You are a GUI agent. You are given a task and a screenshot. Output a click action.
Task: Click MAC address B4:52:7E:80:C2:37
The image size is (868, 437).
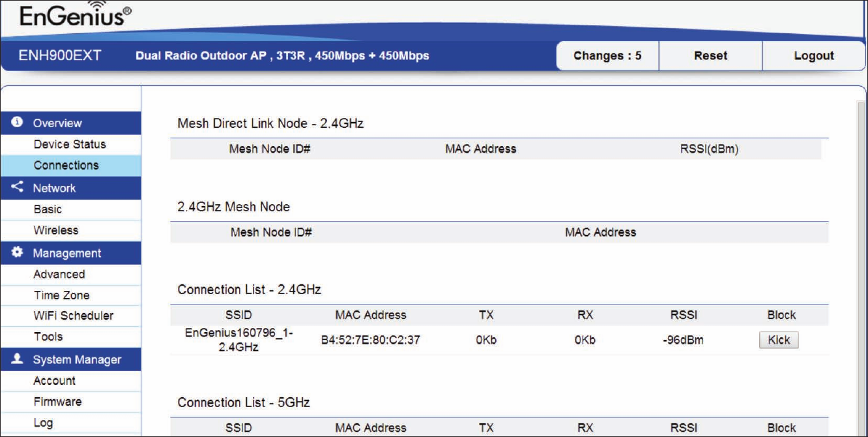pos(371,340)
